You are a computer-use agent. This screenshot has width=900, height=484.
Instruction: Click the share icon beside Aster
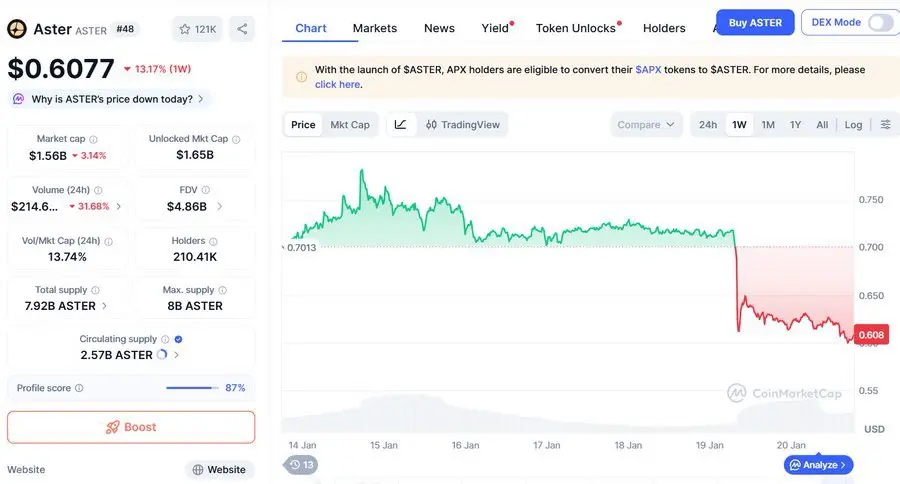[242, 29]
